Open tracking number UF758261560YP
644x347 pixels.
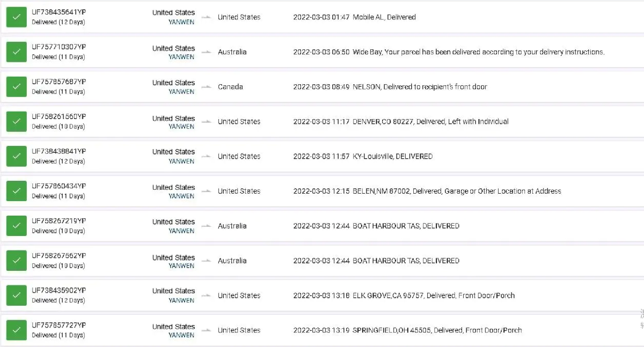tap(58, 117)
